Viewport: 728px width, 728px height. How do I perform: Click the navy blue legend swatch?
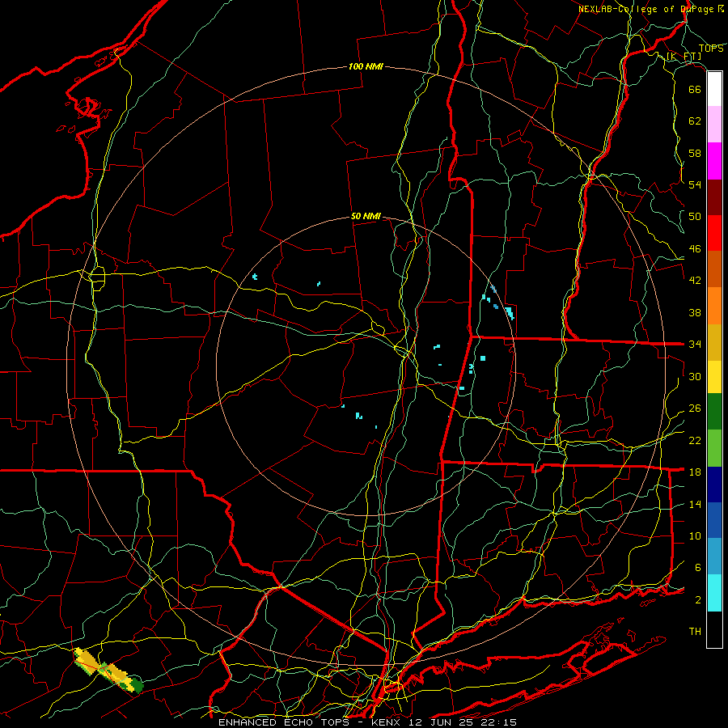(714, 485)
